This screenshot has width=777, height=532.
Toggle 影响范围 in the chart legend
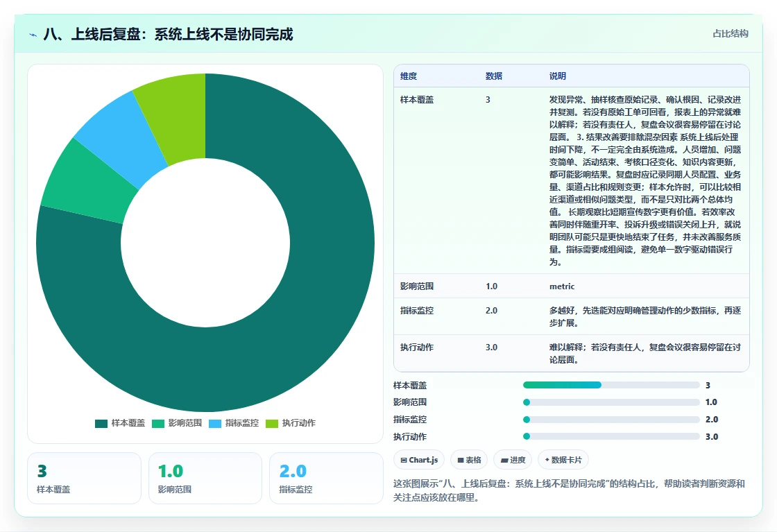(x=177, y=423)
